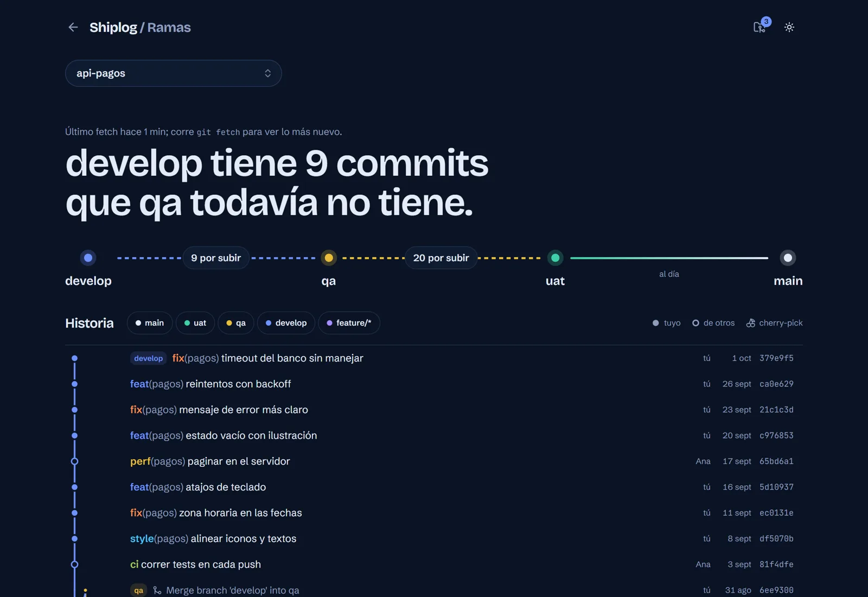Viewport: 868px width, 597px height.
Task: Open commit 'alinear iconos y textos'
Action: (434, 538)
